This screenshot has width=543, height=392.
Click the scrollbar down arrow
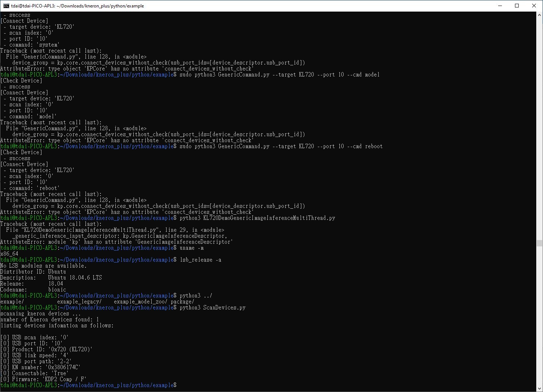pos(539,388)
